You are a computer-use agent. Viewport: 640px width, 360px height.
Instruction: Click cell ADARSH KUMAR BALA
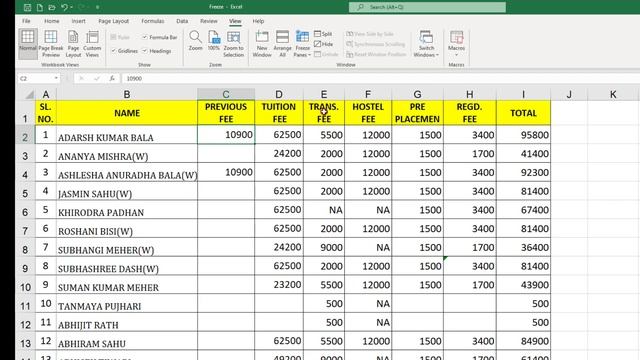(x=127, y=135)
